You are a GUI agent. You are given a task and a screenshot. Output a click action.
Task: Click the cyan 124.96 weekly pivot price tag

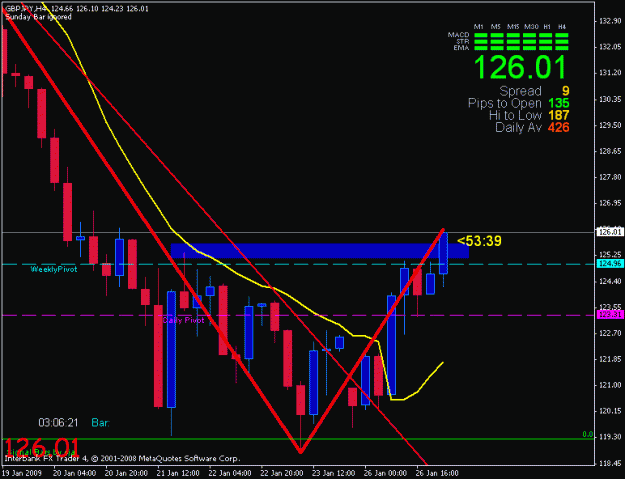coord(610,263)
